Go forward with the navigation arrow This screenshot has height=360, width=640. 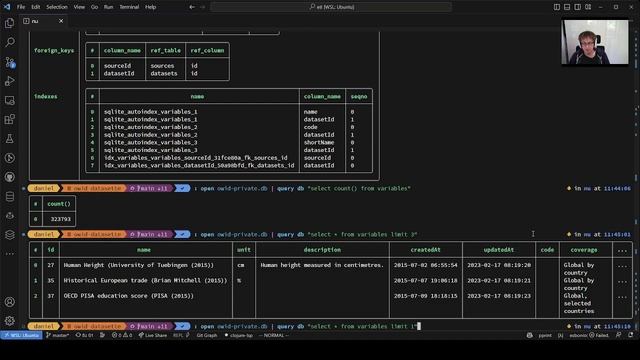click(203, 7)
